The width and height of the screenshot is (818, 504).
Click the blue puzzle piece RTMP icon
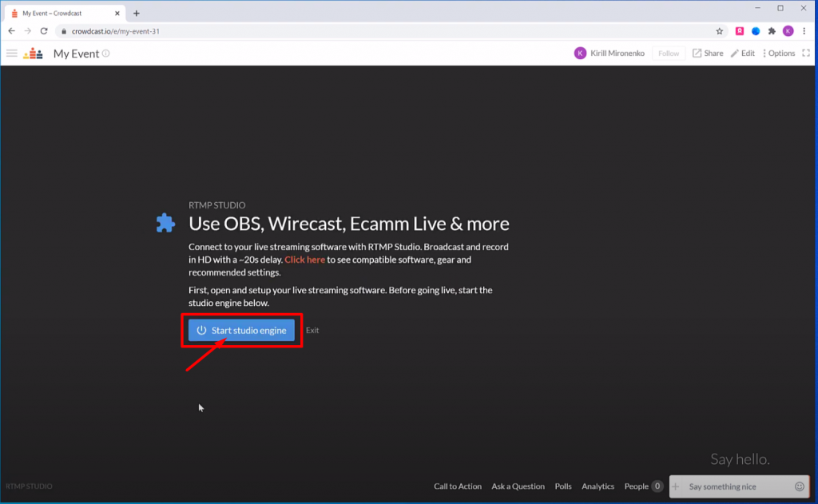point(165,223)
